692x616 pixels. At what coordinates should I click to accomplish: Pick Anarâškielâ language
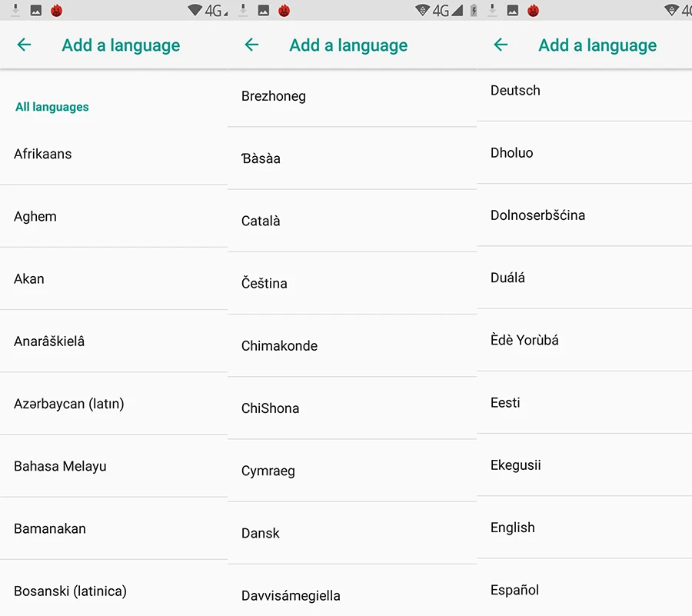click(x=114, y=341)
